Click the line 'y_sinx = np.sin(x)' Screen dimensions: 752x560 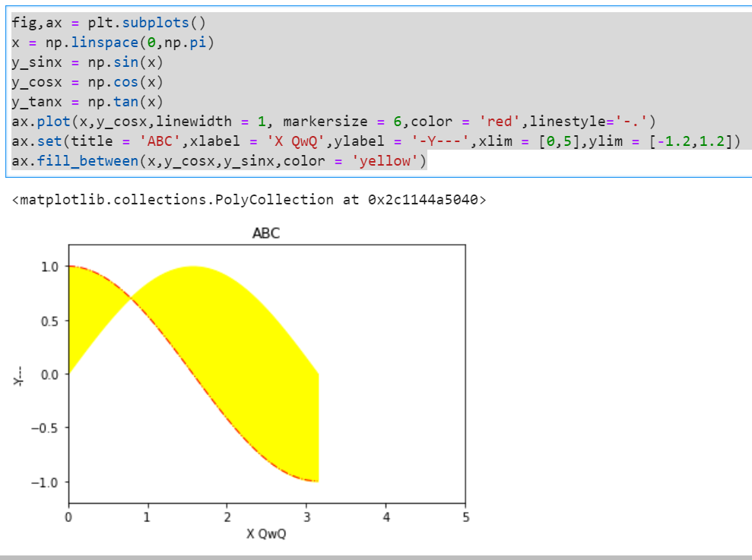click(87, 62)
